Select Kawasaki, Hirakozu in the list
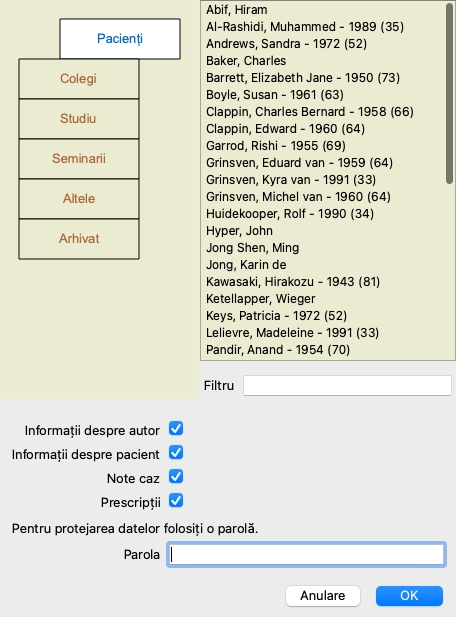This screenshot has width=456, height=617. click(x=293, y=282)
